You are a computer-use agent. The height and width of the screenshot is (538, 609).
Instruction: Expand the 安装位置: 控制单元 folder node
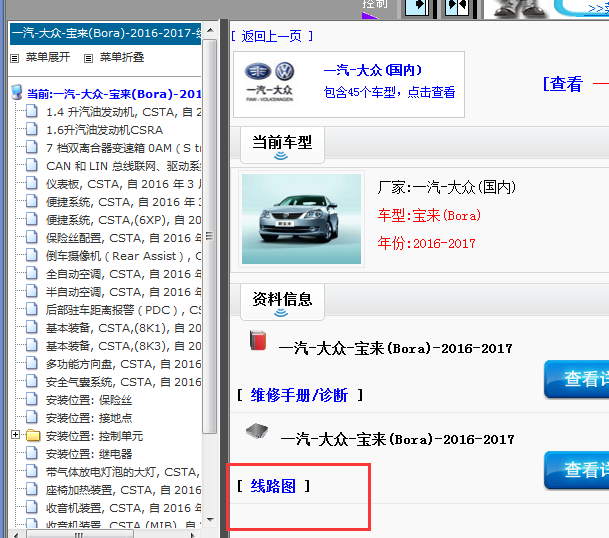point(15,435)
